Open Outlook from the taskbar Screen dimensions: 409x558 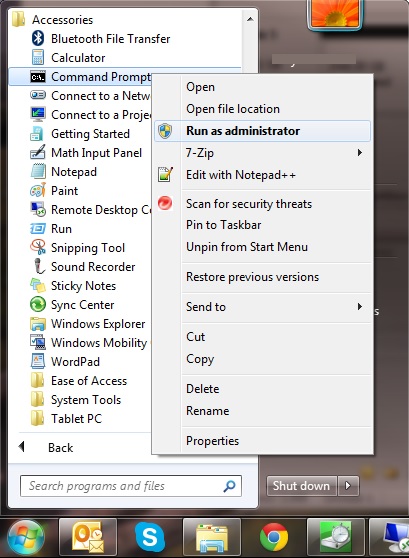coord(88,537)
